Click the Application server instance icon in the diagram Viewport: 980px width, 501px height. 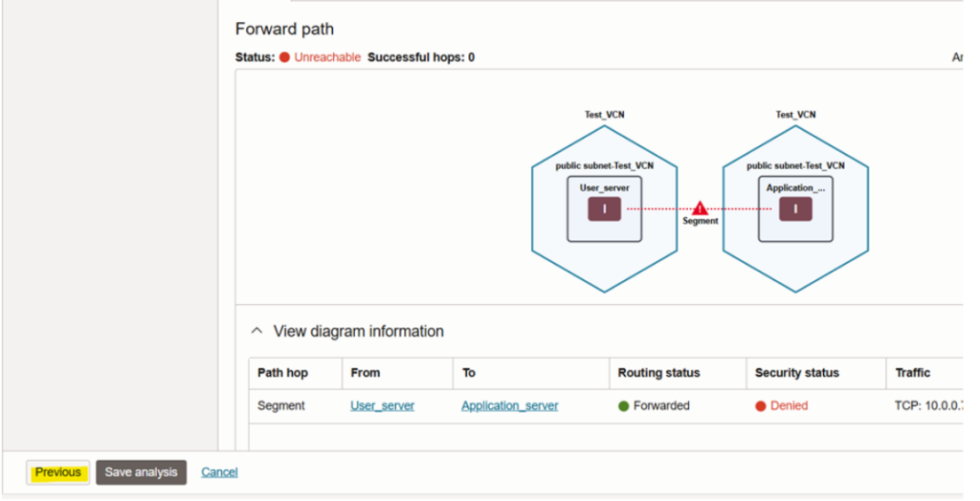794,209
